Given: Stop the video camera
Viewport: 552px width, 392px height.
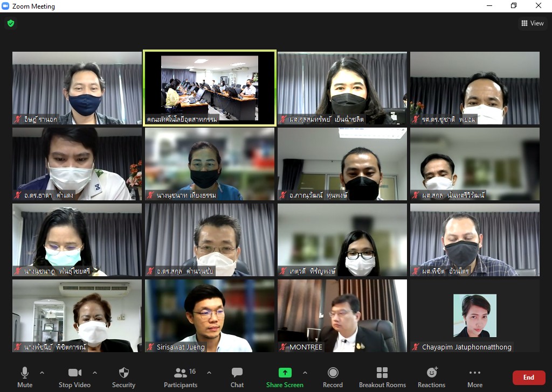Looking at the screenshot, I should [x=74, y=377].
